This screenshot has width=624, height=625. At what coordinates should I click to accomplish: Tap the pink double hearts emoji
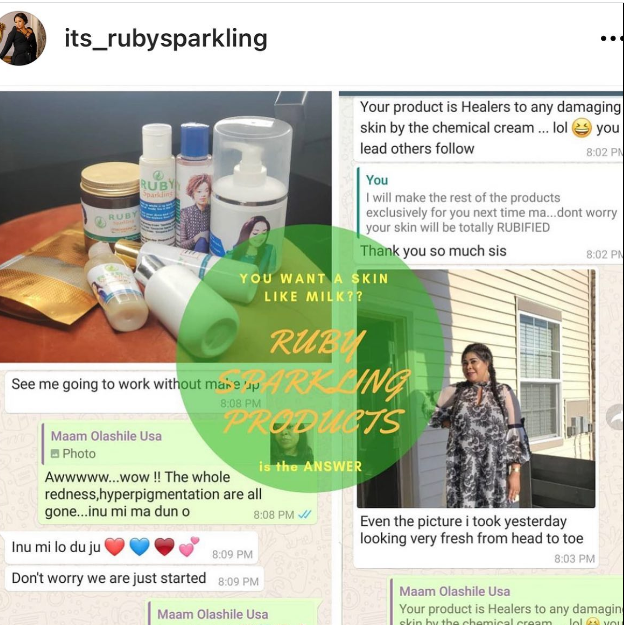point(189,546)
